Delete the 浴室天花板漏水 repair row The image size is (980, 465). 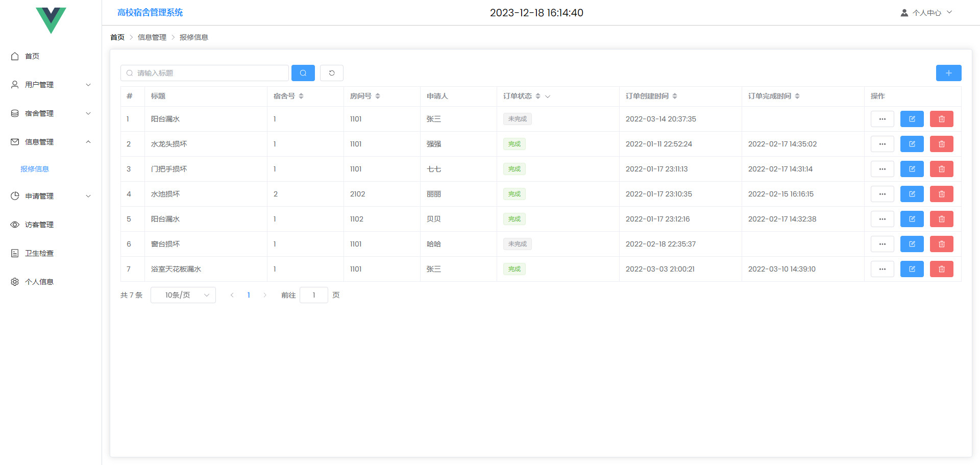point(941,269)
